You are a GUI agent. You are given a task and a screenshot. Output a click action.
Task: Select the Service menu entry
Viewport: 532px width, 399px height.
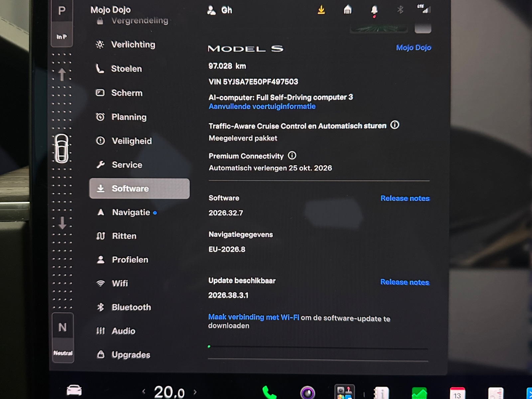pos(119,165)
